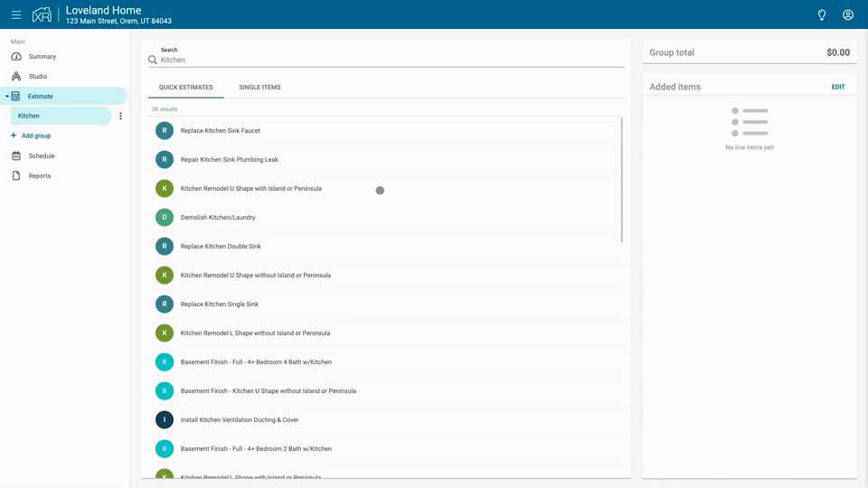Open the user account profile icon

pyautogui.click(x=848, y=14)
